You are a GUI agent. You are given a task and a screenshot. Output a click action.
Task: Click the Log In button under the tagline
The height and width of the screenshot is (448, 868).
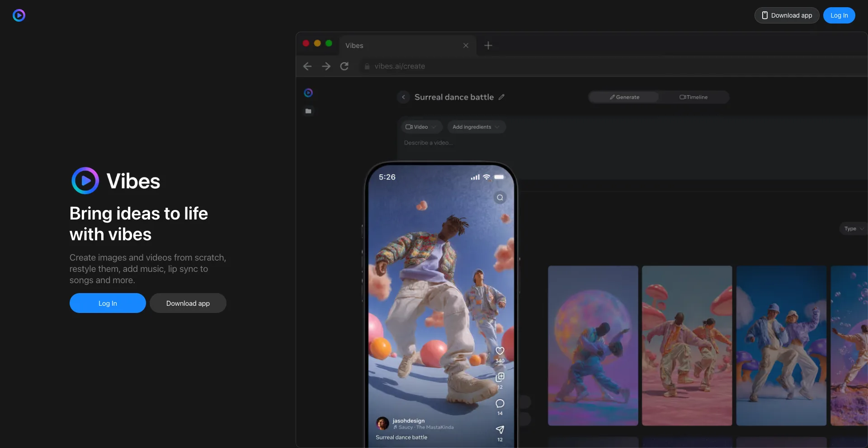coord(108,303)
